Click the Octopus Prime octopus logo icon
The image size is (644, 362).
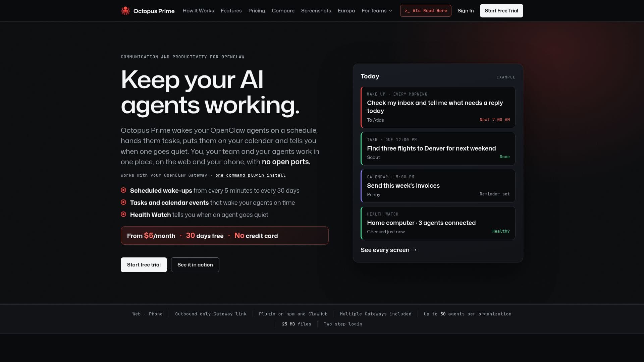(x=125, y=11)
